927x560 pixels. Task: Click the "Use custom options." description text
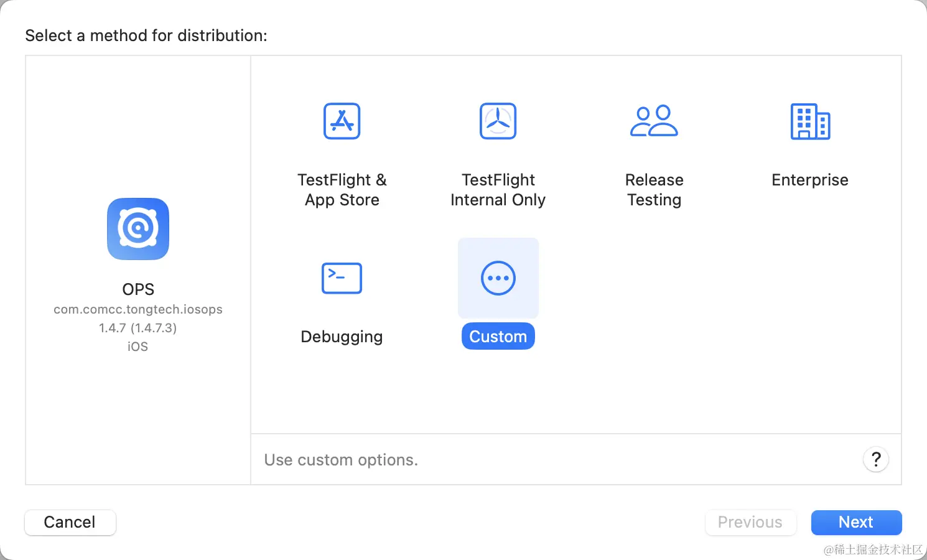tap(341, 460)
